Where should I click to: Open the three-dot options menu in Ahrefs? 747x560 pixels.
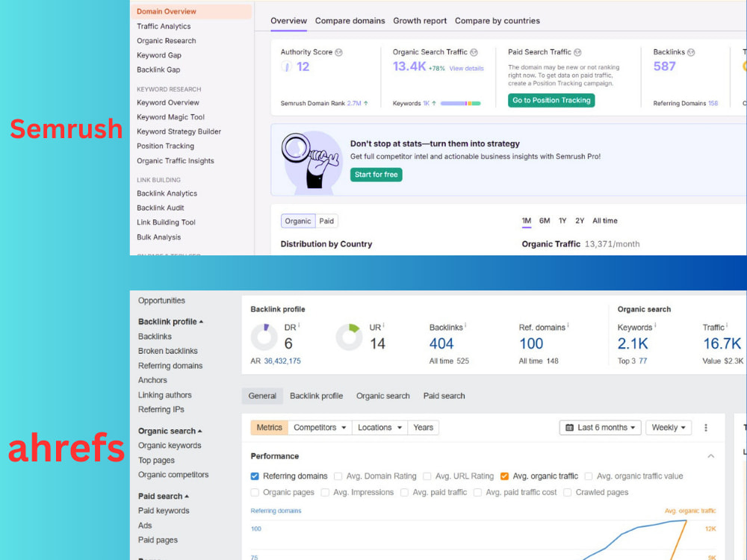point(706,428)
